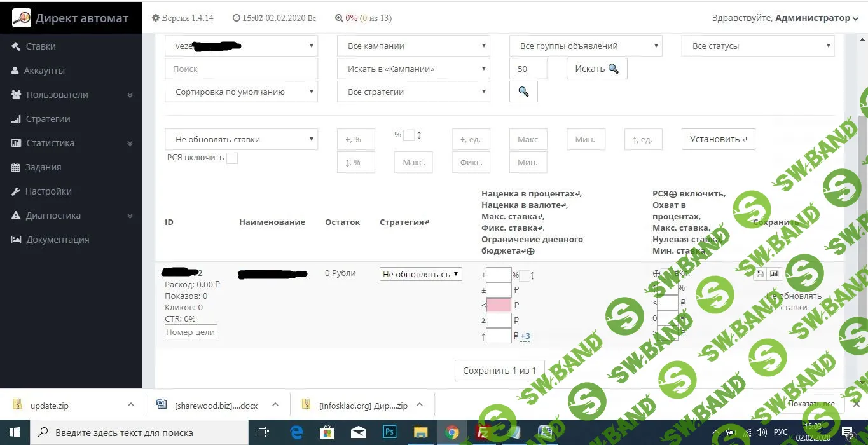Expand the Все статусы dropdown
868x445 pixels.
(x=758, y=46)
